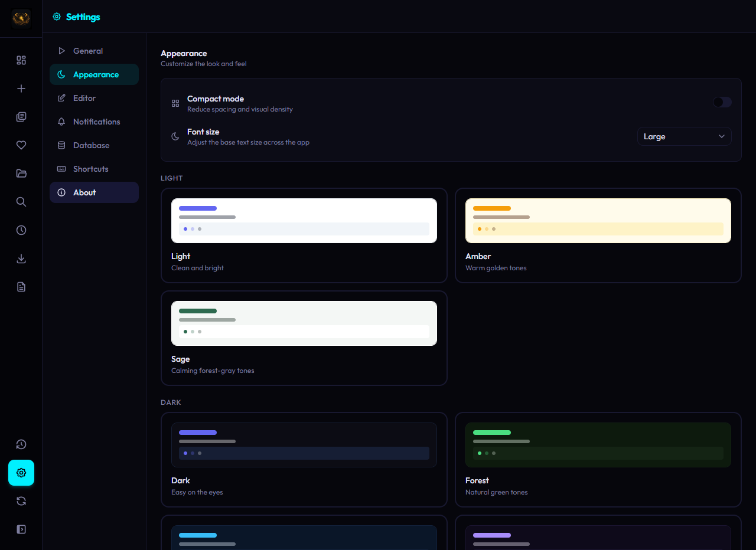Click the "Font size" label

203,132
